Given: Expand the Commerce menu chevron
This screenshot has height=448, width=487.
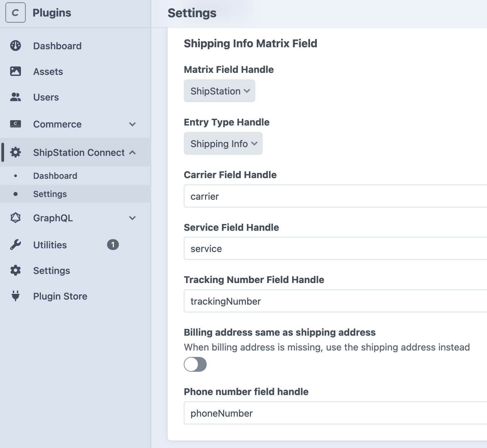Looking at the screenshot, I should coord(132,124).
